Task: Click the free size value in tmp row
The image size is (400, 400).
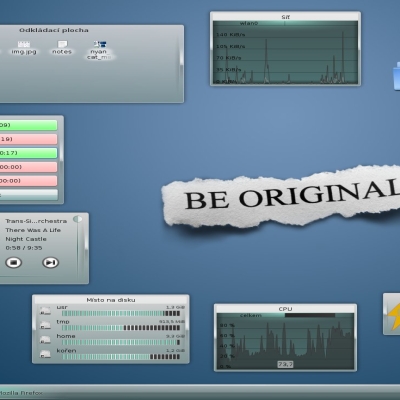Action: pyautogui.click(x=172, y=321)
